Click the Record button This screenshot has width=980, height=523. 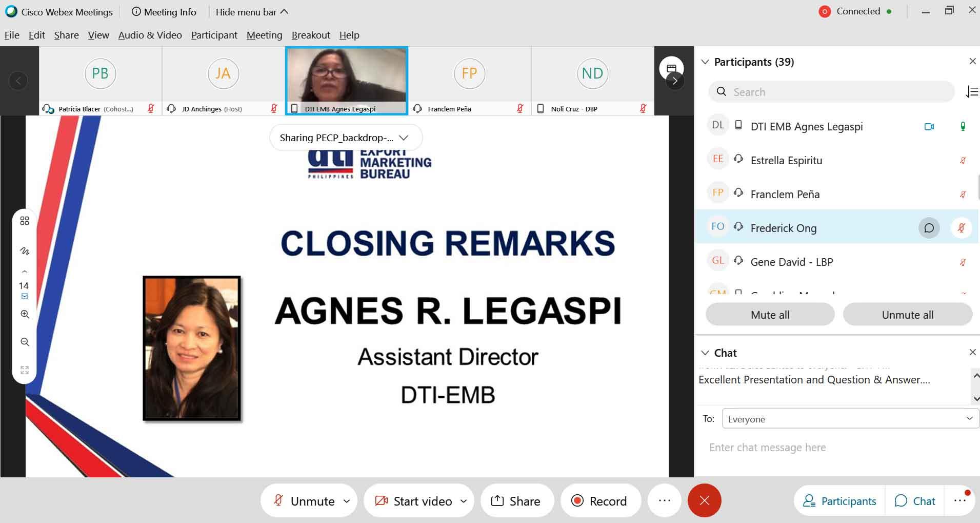[x=600, y=500]
